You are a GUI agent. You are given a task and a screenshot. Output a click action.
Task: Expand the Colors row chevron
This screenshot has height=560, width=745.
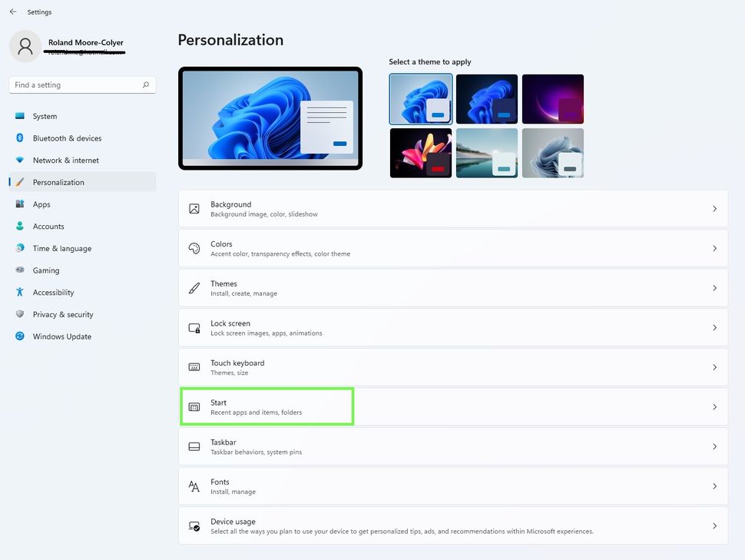(714, 249)
